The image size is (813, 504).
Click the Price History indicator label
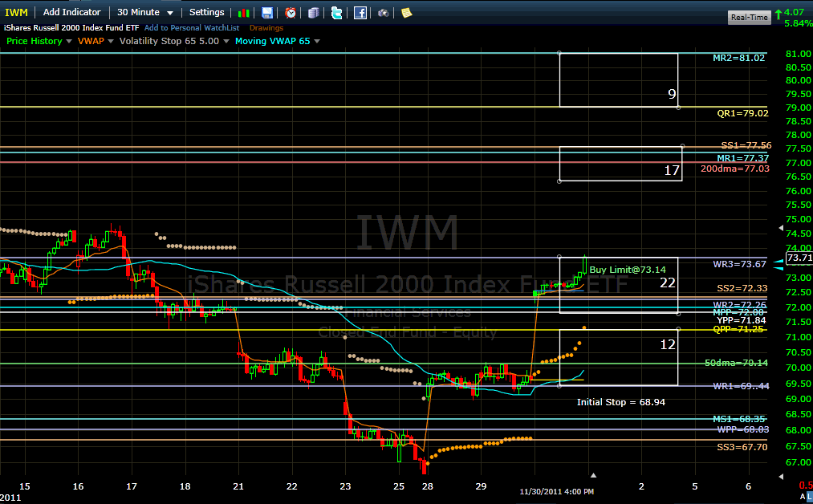[x=35, y=41]
